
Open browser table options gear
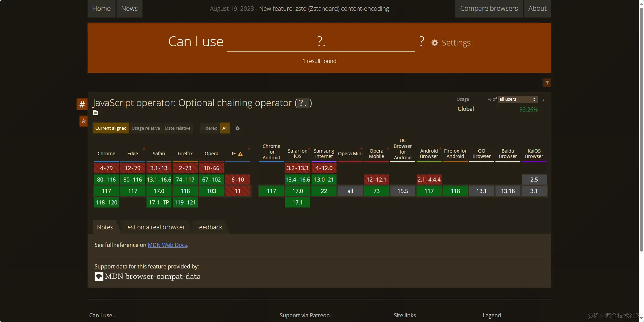pos(237,128)
